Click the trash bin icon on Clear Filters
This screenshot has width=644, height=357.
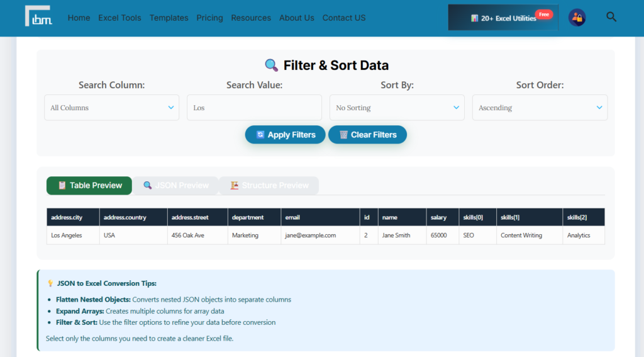pyautogui.click(x=343, y=135)
